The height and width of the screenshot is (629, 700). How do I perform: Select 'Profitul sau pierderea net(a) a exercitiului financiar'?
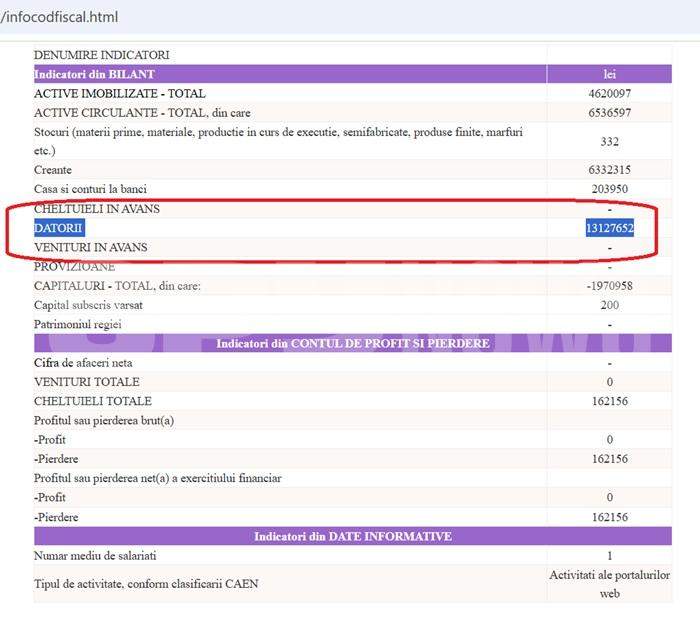[x=158, y=478]
